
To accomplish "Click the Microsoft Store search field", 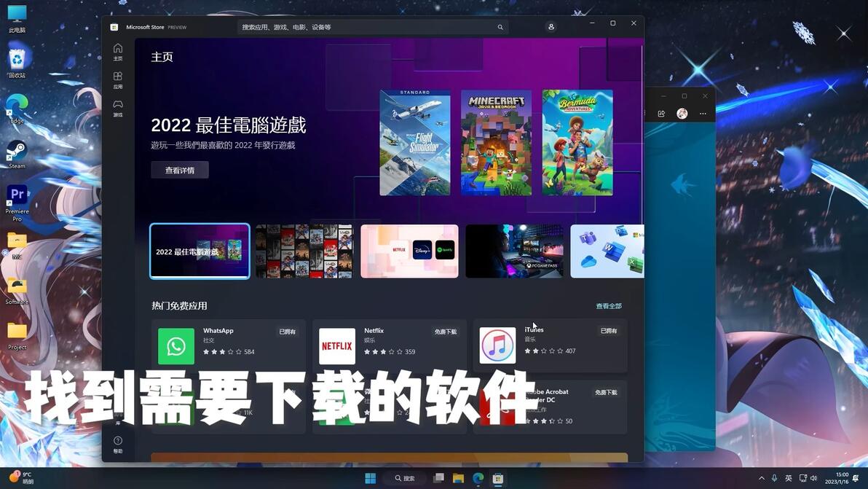I will [x=373, y=26].
